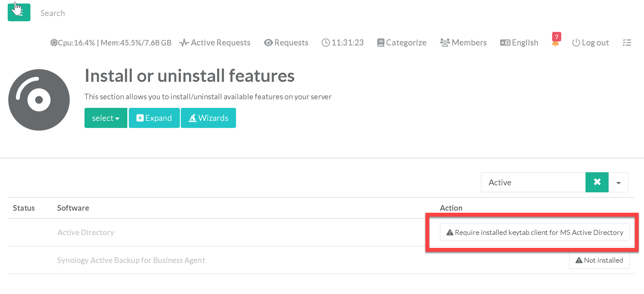Image resolution: width=644 pixels, height=294 pixels.
Task: Go to the Members page
Action: [463, 43]
